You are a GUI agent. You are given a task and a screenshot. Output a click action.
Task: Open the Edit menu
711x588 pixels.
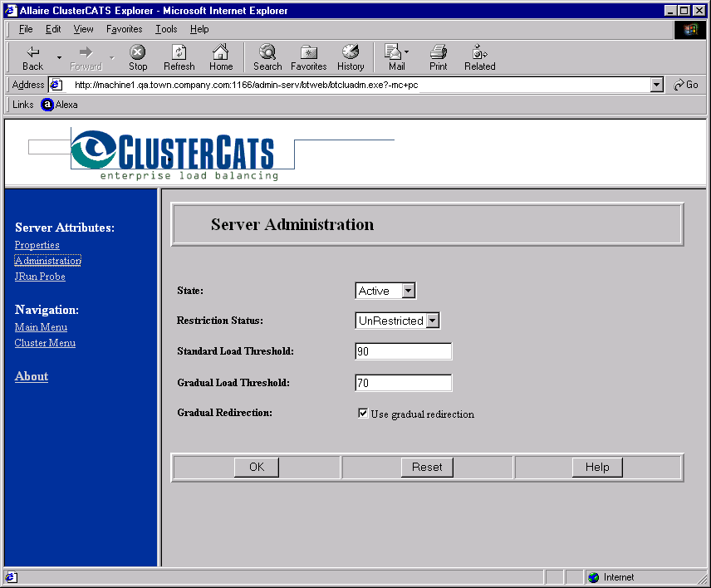(53, 29)
